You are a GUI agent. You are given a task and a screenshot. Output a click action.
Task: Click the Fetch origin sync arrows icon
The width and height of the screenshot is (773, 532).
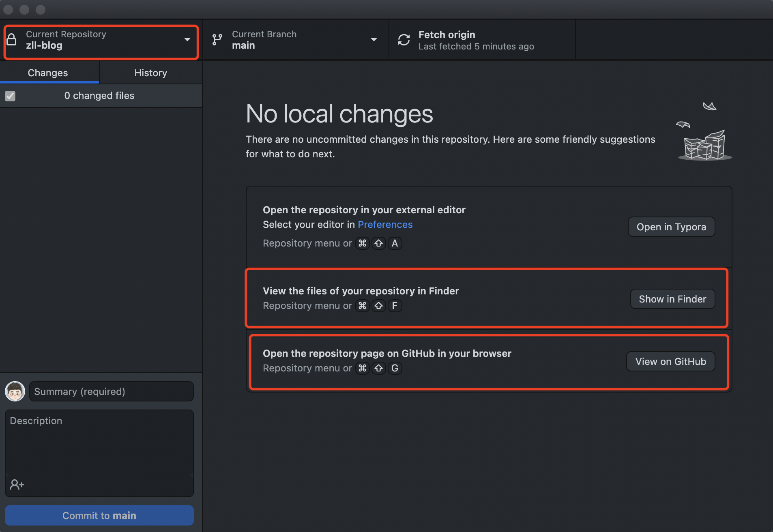point(404,40)
